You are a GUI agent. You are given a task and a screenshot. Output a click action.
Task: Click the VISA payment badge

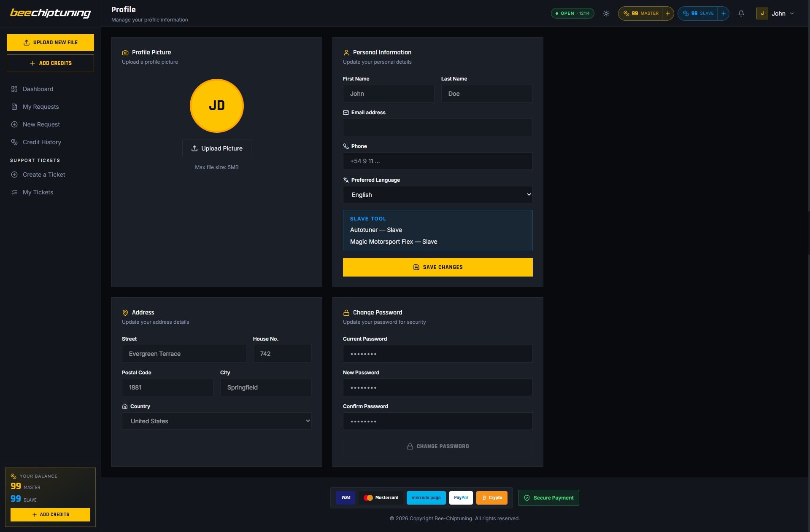click(x=346, y=498)
